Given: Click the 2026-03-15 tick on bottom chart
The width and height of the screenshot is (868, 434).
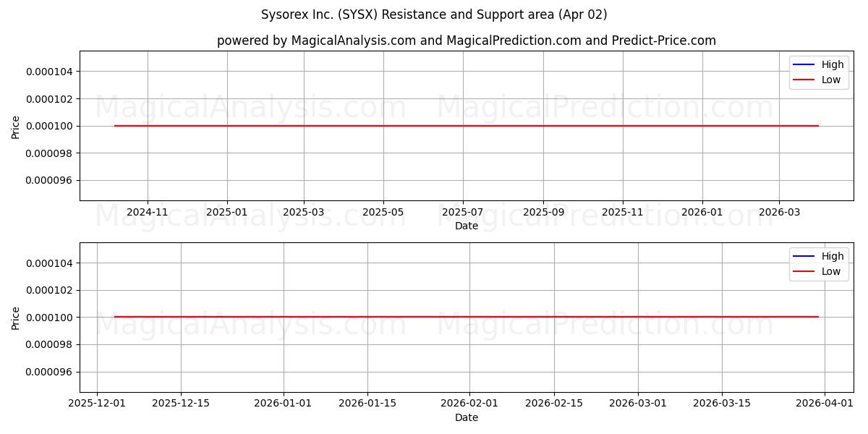Looking at the screenshot, I should (722, 404).
